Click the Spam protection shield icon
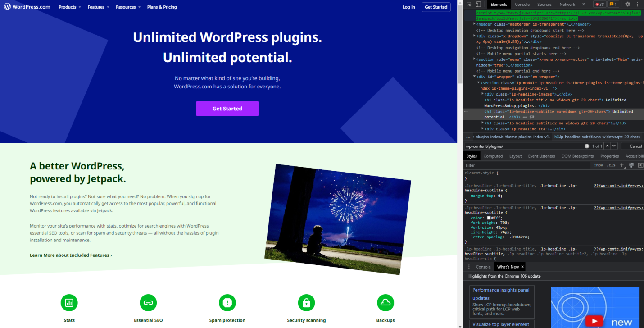The image size is (644, 328). pos(227,303)
